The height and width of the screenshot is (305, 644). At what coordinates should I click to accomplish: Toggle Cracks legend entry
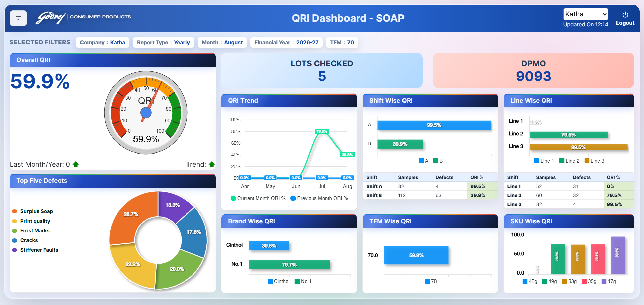pos(25,240)
